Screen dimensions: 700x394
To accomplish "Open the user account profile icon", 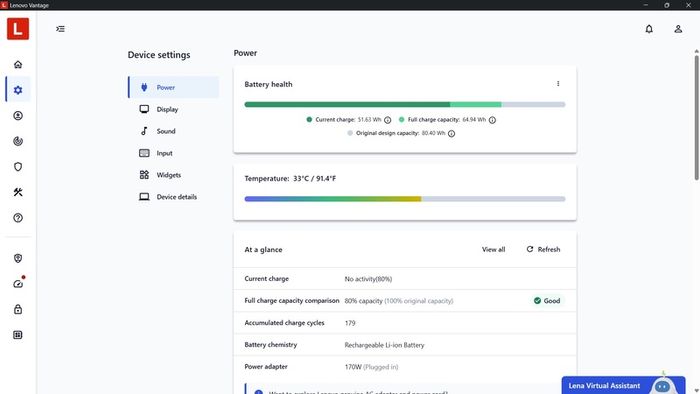I will click(x=678, y=29).
